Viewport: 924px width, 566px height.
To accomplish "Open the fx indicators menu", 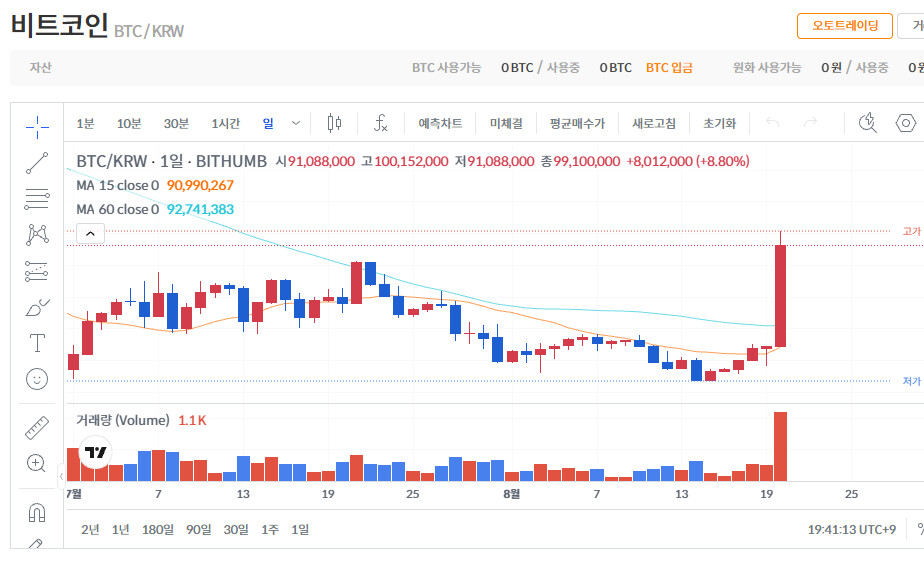I will click(381, 123).
